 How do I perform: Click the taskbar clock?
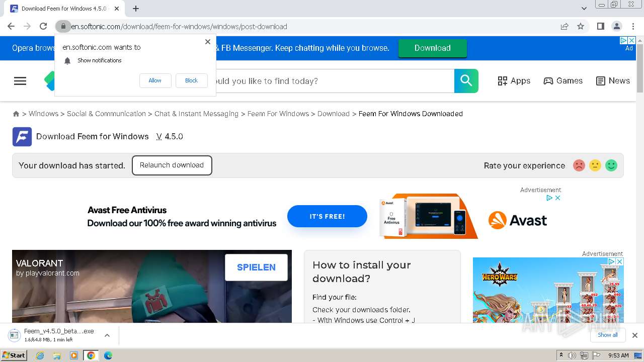tap(618, 355)
